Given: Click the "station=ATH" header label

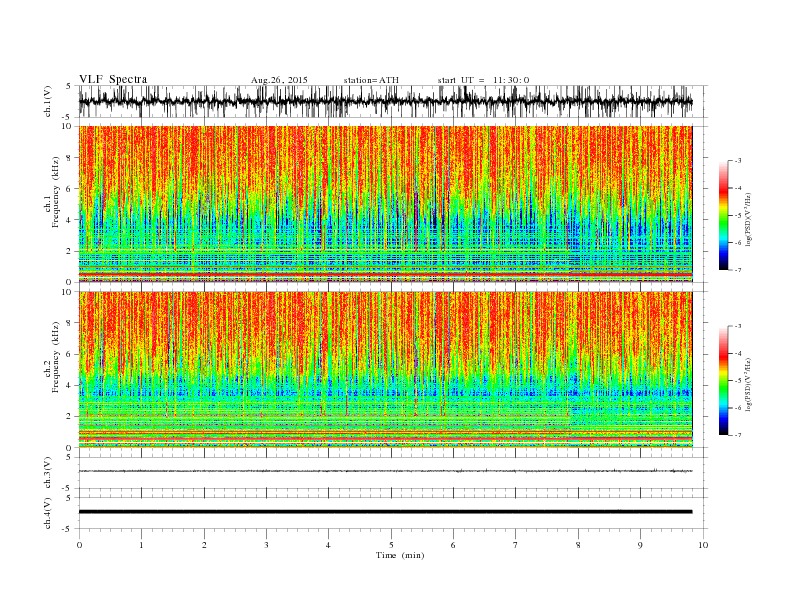Looking at the screenshot, I should coord(371,80).
